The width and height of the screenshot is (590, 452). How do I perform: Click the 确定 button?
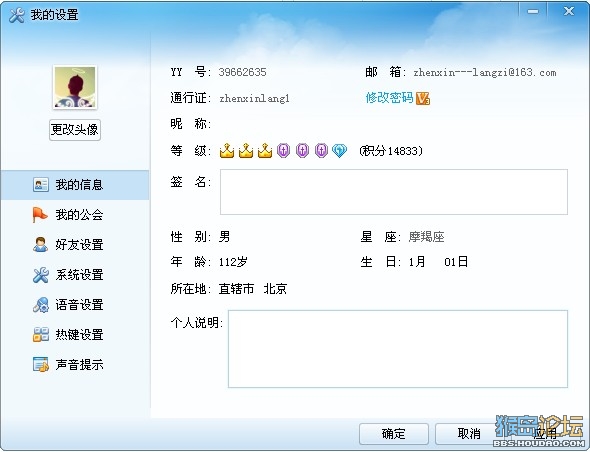[x=394, y=434]
